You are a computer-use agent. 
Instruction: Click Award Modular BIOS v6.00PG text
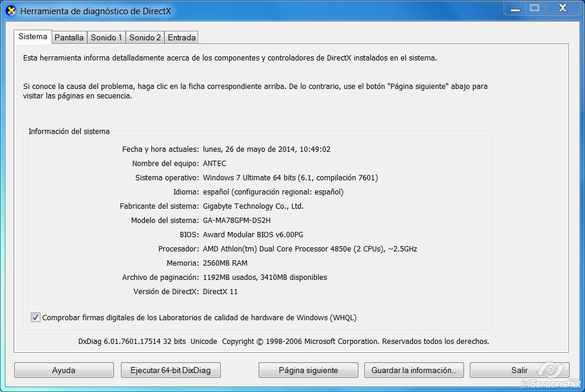pos(253,235)
